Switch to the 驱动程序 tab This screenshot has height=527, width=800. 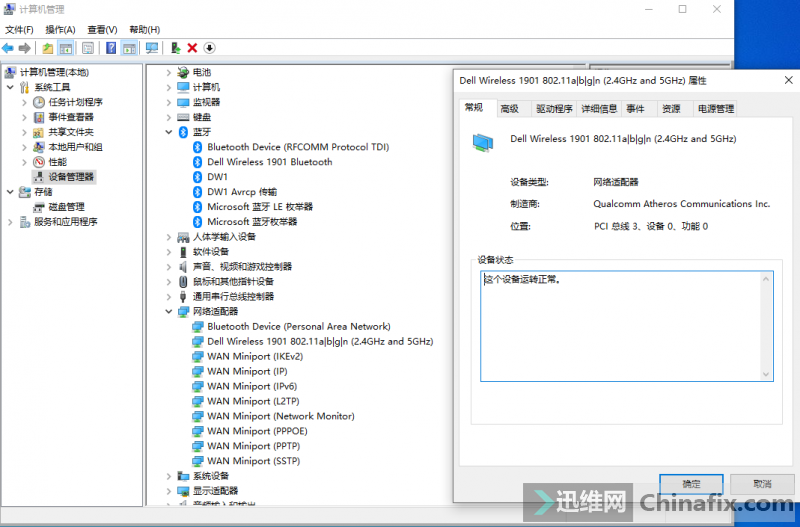(x=554, y=109)
